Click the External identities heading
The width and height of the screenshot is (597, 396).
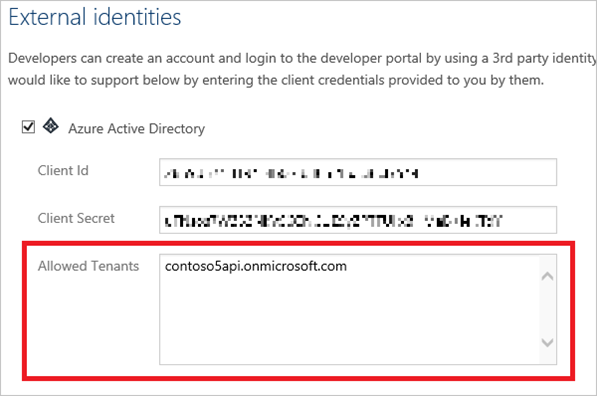pos(95,17)
